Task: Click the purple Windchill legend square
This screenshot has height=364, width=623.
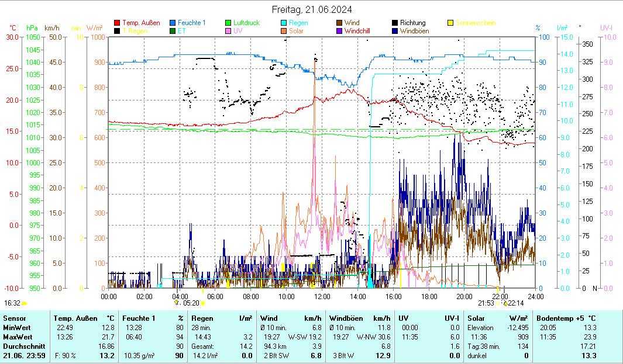Action: click(340, 31)
